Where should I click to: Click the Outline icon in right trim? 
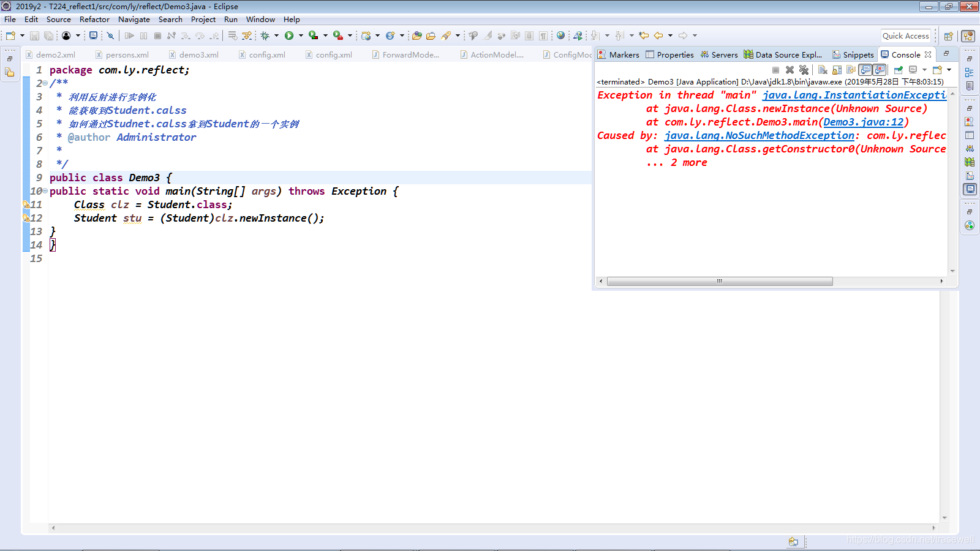click(x=969, y=72)
